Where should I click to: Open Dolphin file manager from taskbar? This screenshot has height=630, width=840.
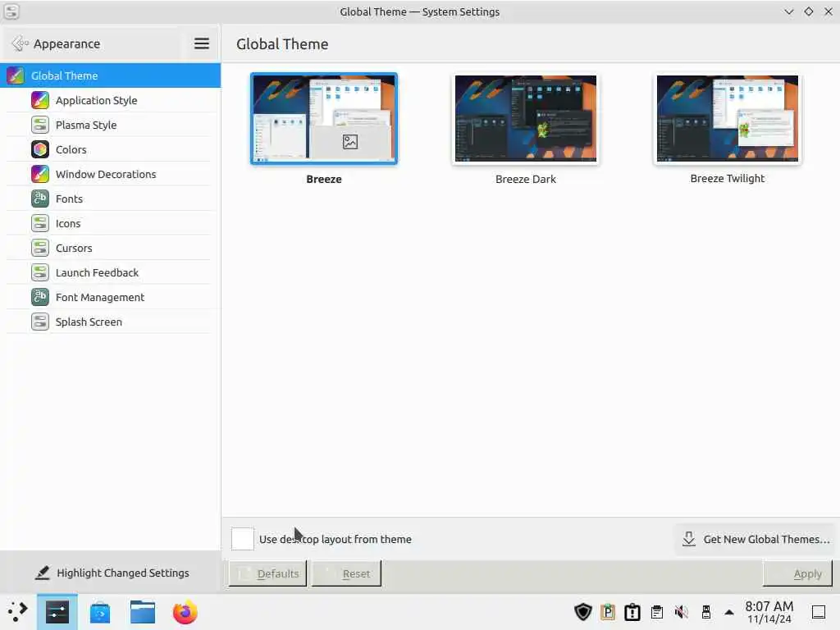point(143,612)
